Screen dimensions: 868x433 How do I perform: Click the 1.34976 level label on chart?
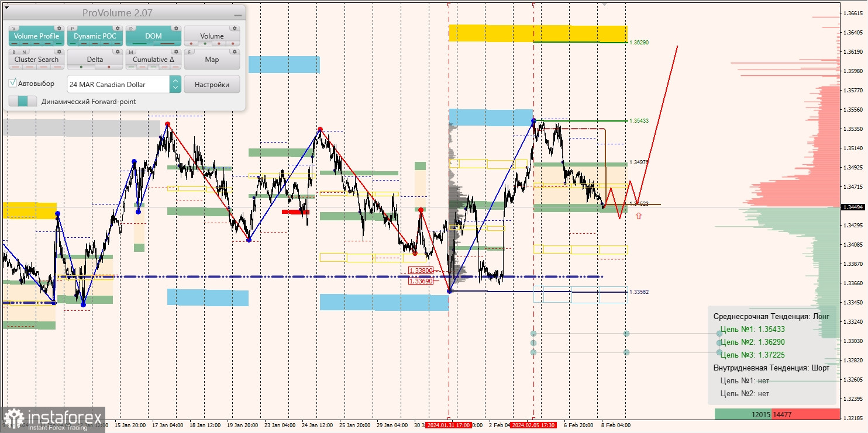pyautogui.click(x=639, y=162)
